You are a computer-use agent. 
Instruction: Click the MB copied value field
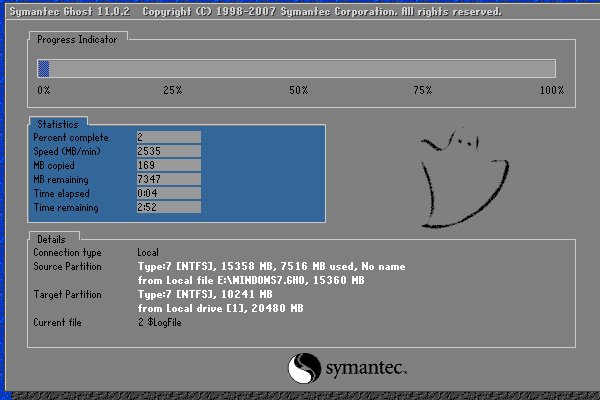click(169, 165)
